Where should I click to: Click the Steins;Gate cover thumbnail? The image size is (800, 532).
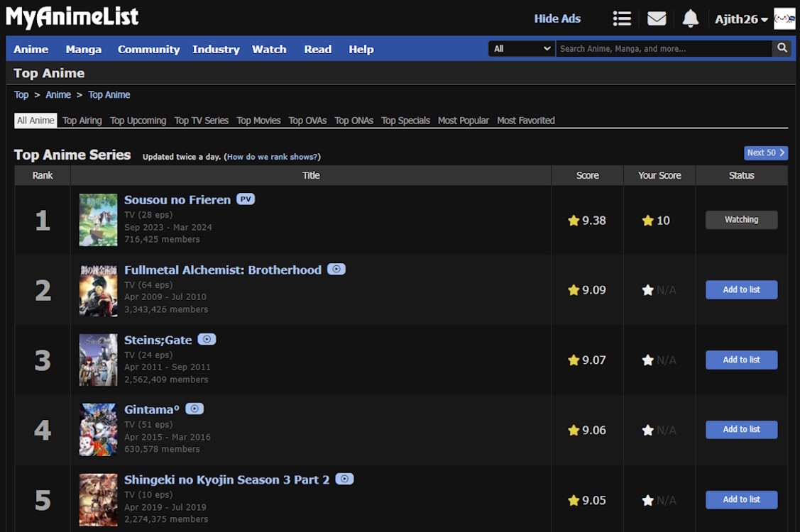tap(99, 360)
